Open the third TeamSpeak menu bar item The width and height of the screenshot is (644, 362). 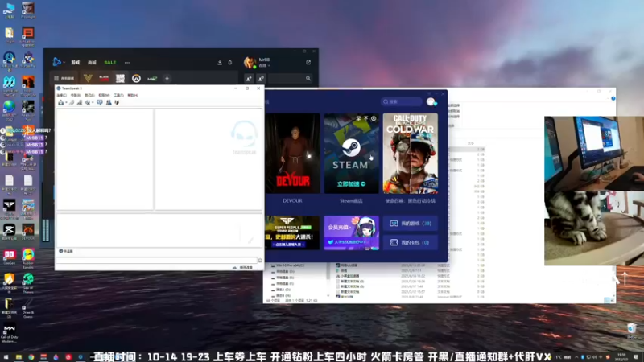tap(89, 95)
